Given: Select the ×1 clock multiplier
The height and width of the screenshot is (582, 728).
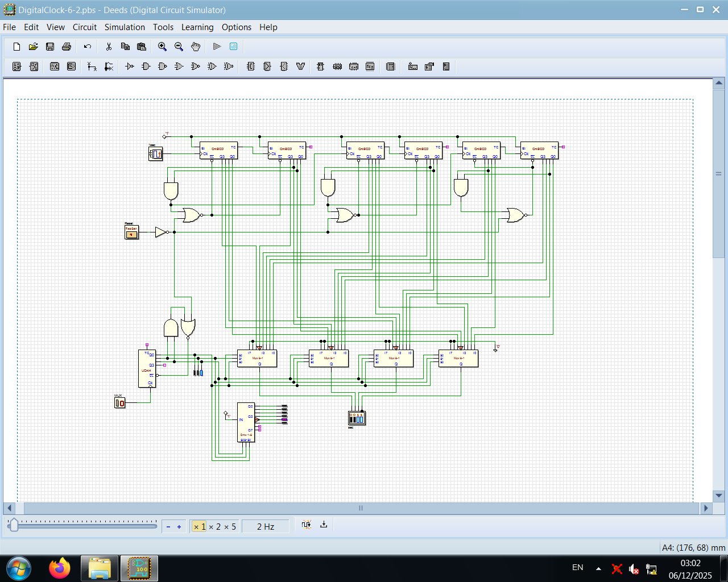Looking at the screenshot, I should tap(199, 527).
